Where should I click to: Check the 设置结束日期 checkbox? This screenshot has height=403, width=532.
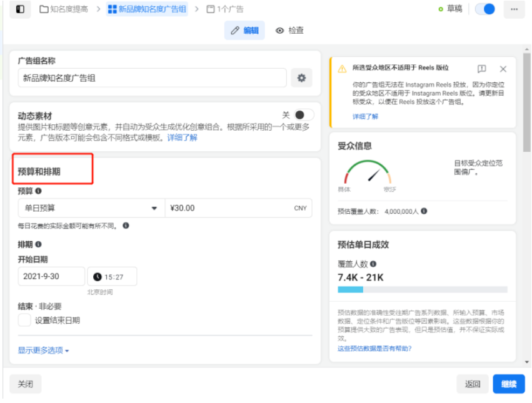pos(24,321)
